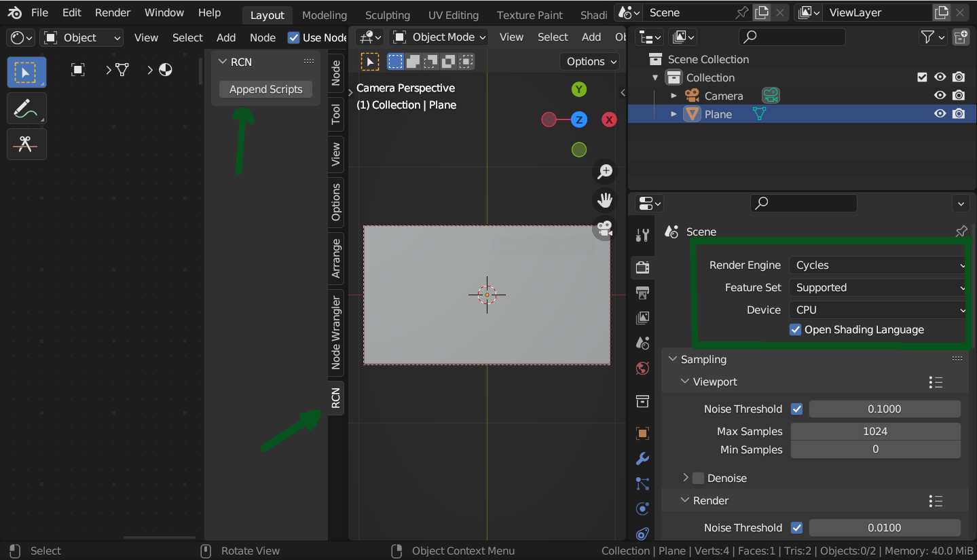Image resolution: width=977 pixels, height=560 pixels.
Task: Collapse the Sampling section
Action: [673, 359]
